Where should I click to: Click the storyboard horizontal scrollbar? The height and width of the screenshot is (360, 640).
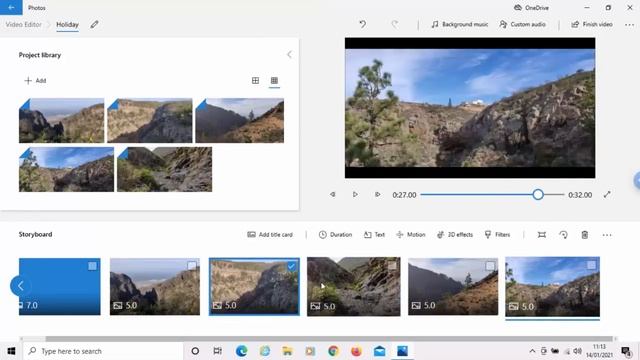[329, 339]
